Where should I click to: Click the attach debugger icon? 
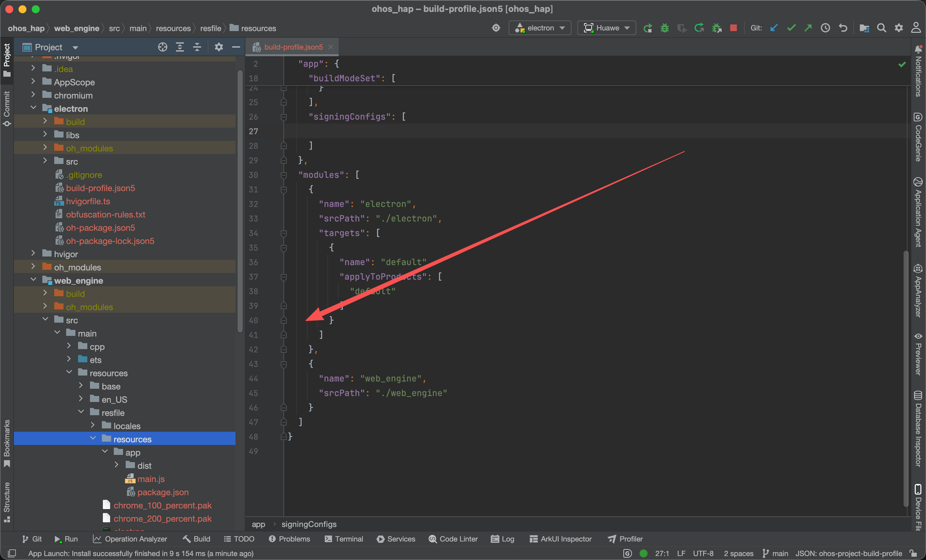pos(717,28)
